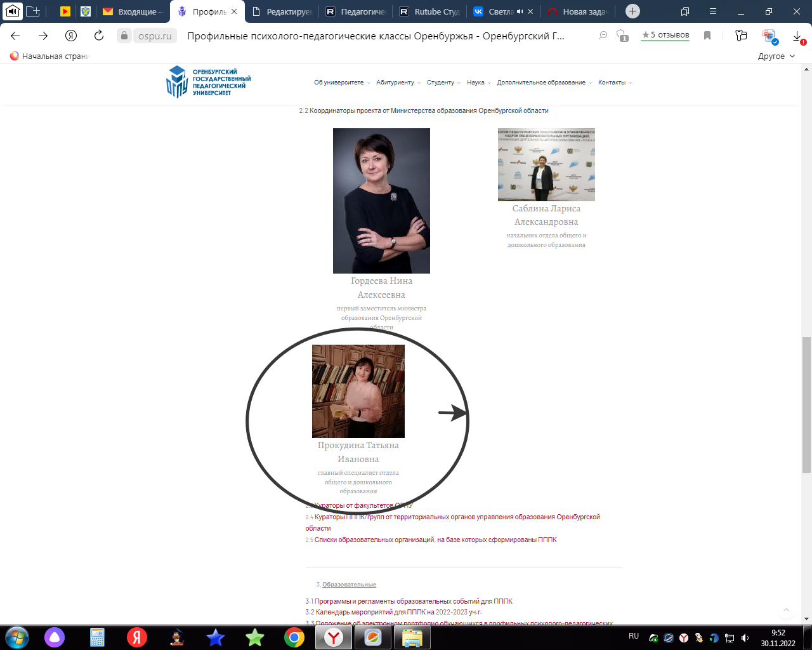
Task: Show site security lock info
Action: coord(124,36)
